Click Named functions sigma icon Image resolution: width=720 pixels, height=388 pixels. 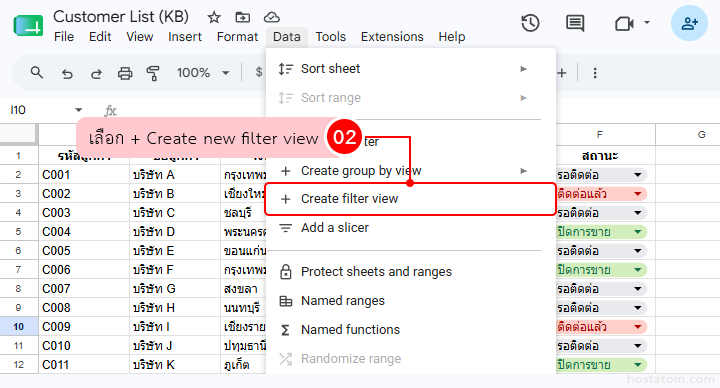pyautogui.click(x=285, y=330)
